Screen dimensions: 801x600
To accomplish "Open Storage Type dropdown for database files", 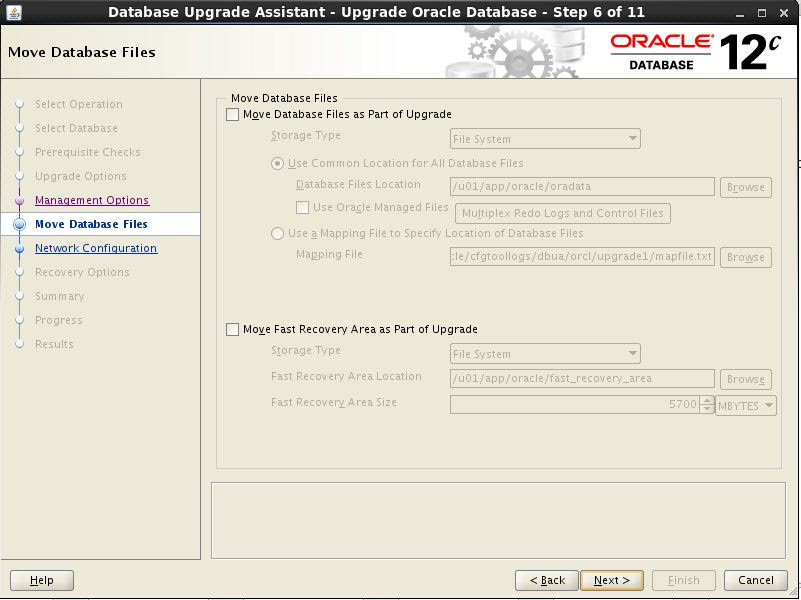I will [x=545, y=139].
